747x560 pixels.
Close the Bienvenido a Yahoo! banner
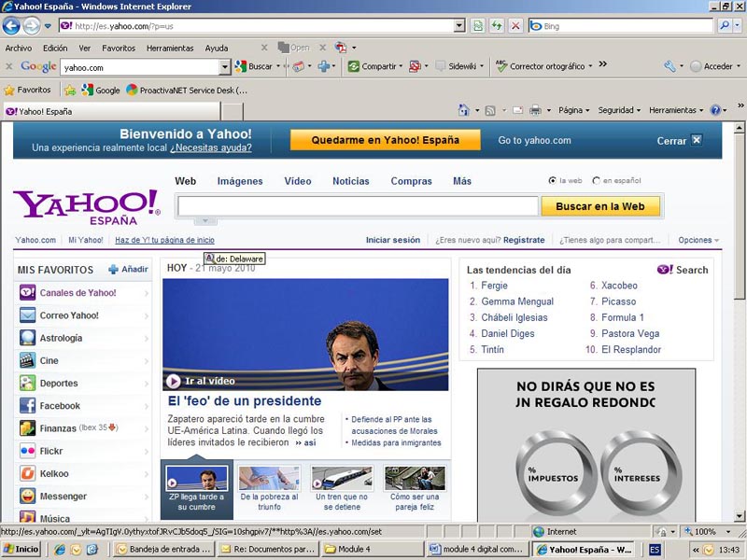pos(697,140)
